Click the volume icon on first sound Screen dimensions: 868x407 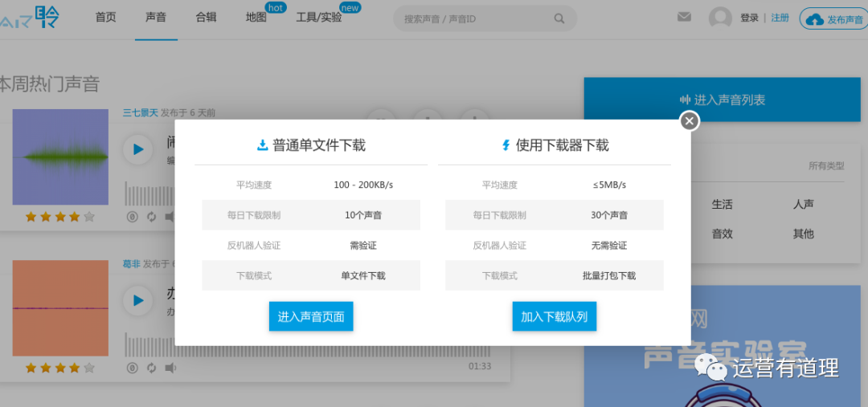(x=170, y=217)
